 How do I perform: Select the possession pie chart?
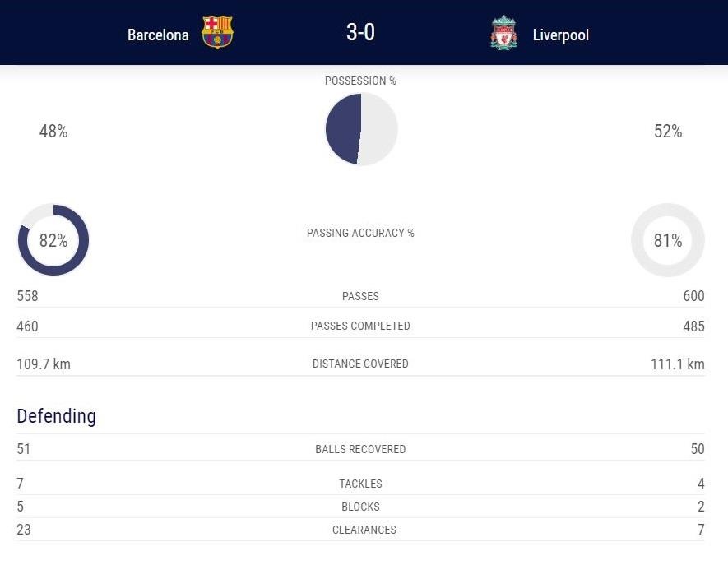360,129
